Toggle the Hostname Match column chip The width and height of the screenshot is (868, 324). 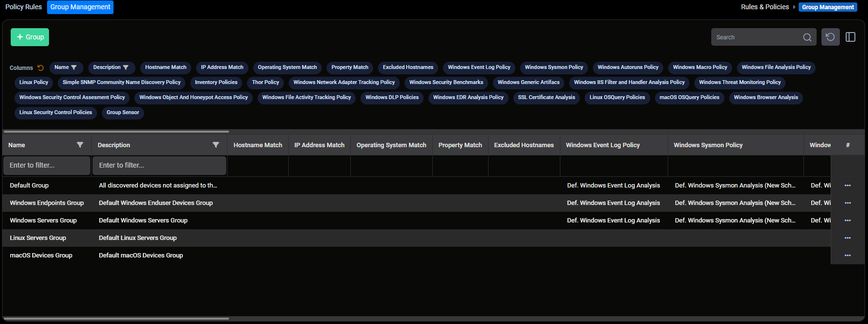pyautogui.click(x=165, y=68)
